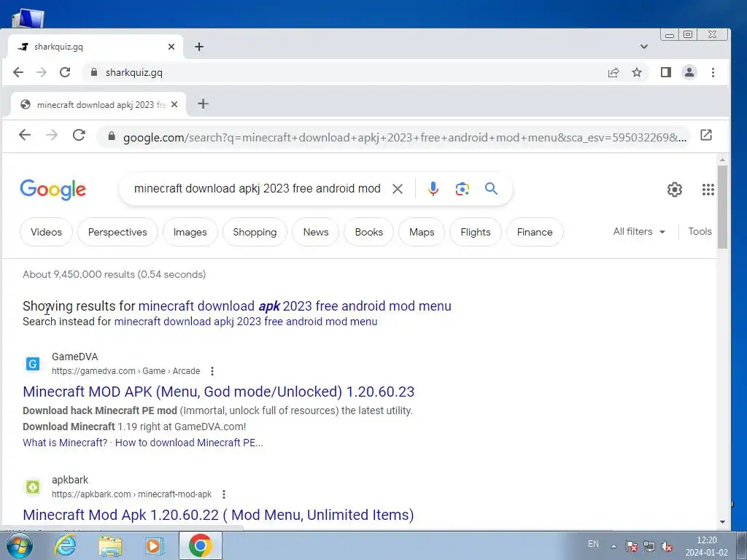Open muted volume tray icon
The height and width of the screenshot is (560, 747).
(x=667, y=546)
